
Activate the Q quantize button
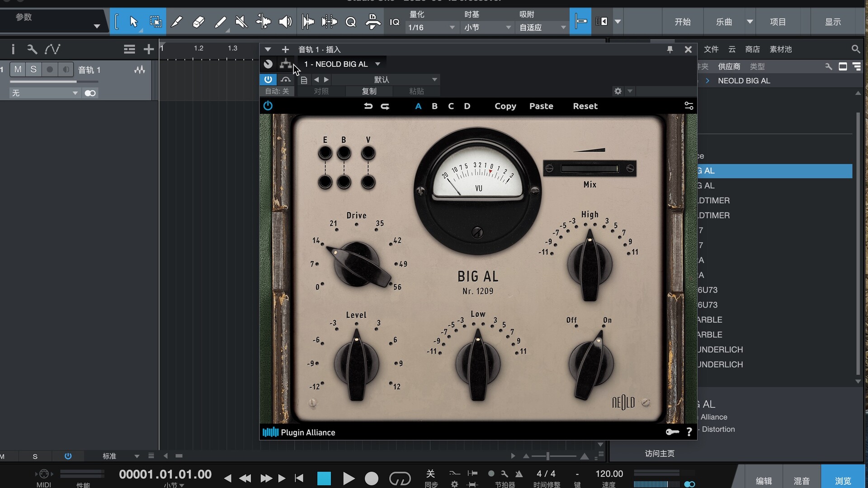[x=350, y=22]
